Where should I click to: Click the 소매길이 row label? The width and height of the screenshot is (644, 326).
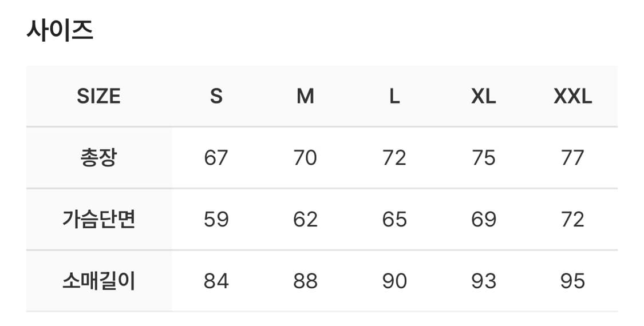pyautogui.click(x=98, y=281)
